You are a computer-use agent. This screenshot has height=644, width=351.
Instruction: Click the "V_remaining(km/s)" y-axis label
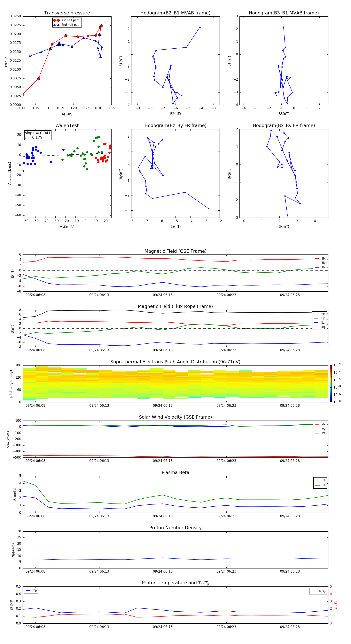(x=10, y=173)
